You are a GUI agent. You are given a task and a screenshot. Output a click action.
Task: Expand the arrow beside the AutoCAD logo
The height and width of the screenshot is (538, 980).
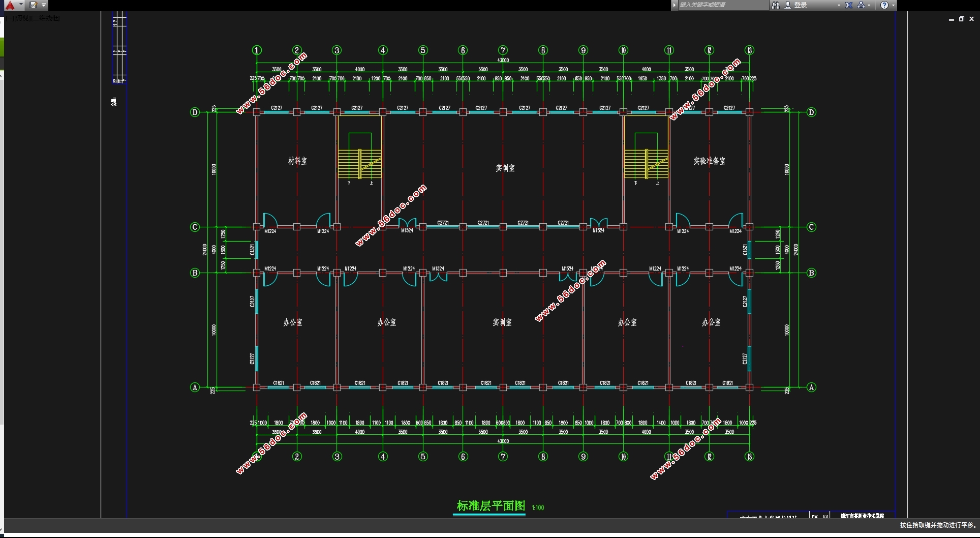point(21,5)
